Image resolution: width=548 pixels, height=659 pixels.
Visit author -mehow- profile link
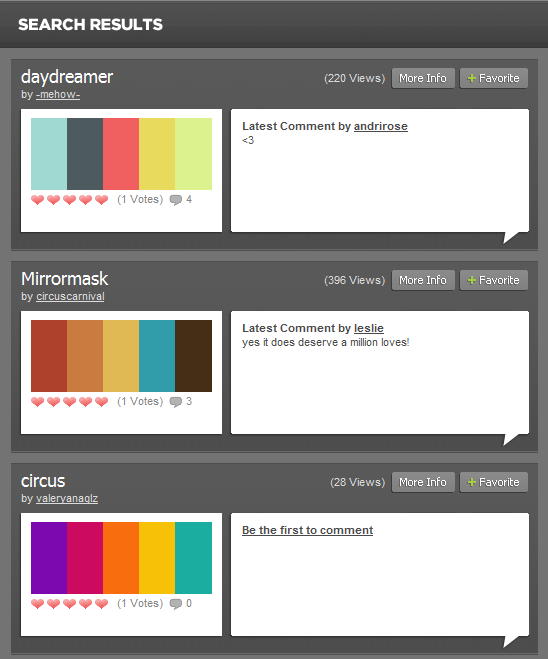[58, 95]
